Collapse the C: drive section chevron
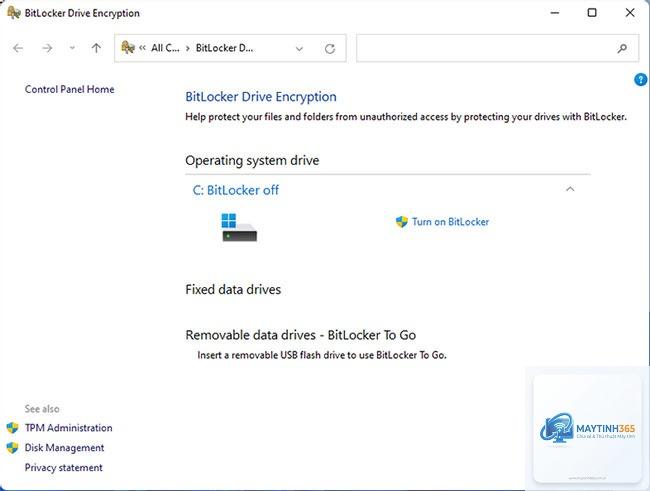This screenshot has height=491, width=650. (570, 189)
